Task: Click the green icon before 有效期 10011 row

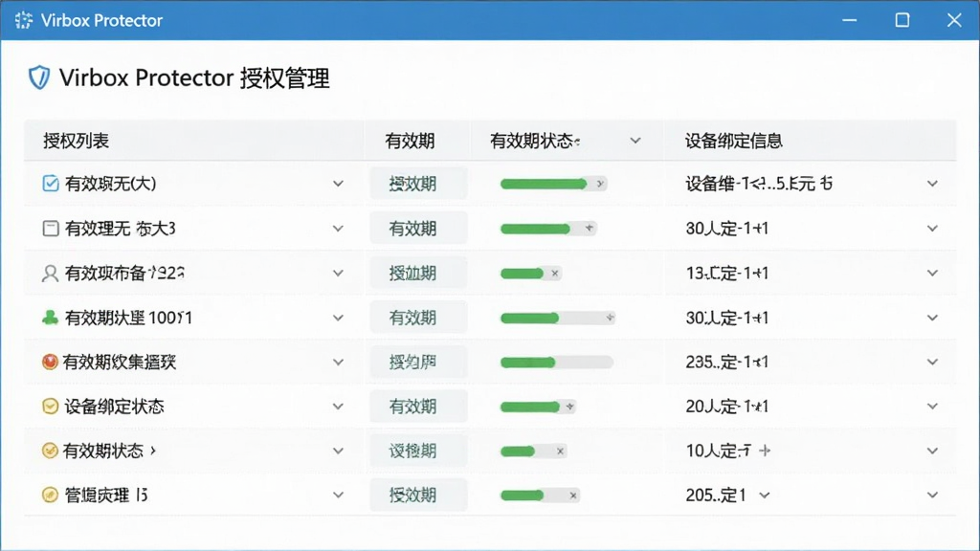Action: [50, 318]
